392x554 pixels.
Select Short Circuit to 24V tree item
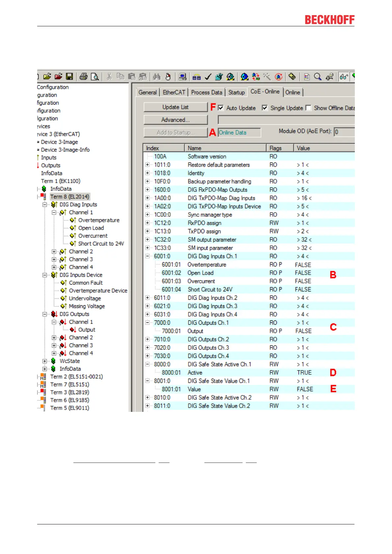(101, 244)
